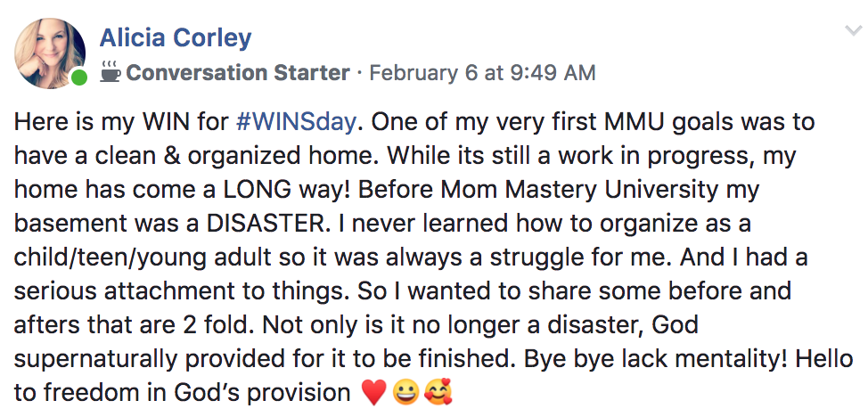The image size is (868, 417).
Task: Open the February 6 at 9:49 AM timestamp
Action: [482, 72]
